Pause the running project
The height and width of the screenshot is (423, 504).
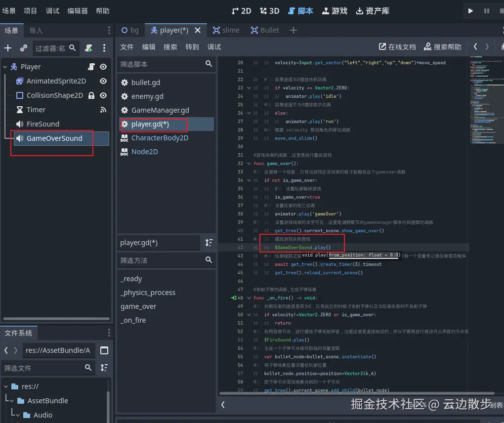[x=487, y=11]
